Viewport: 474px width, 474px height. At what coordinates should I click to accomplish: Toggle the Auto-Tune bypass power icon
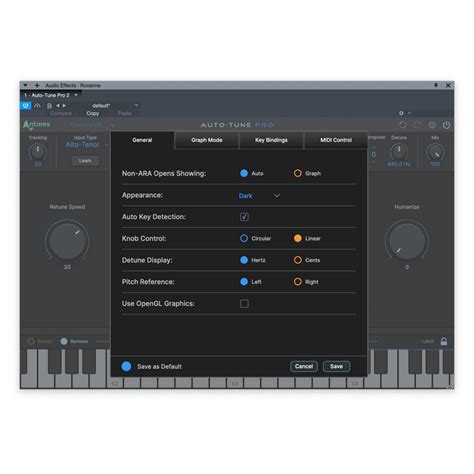click(446, 125)
